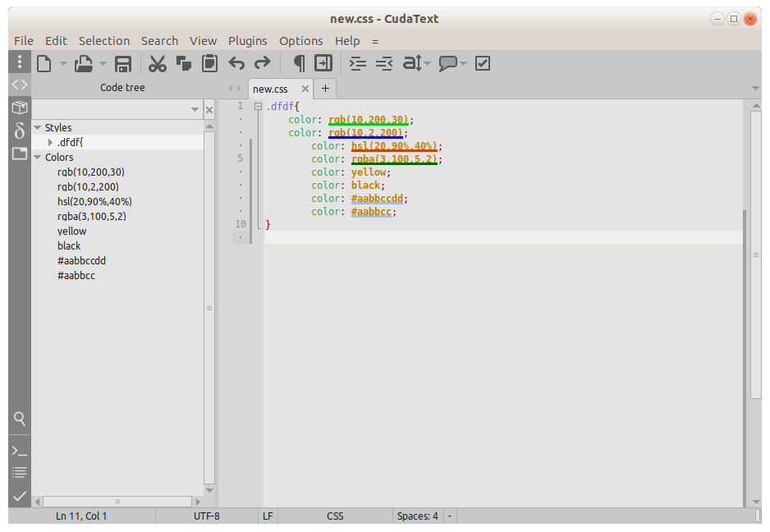Open the Project box sidebar icon
Screen dimensions: 770x532
(20, 107)
